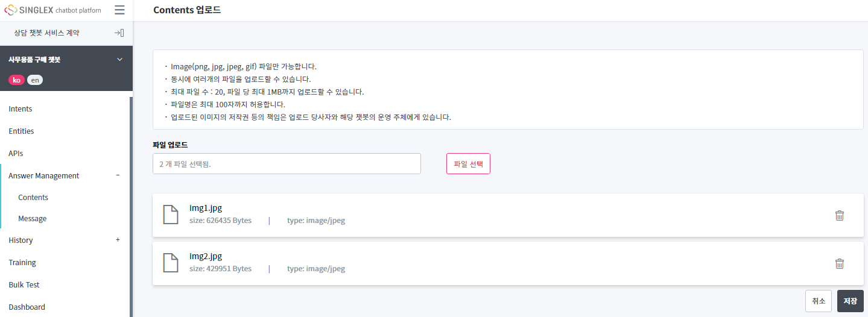This screenshot has width=868, height=317.
Task: Collapse the Answer Management section
Action: pyautogui.click(x=118, y=175)
